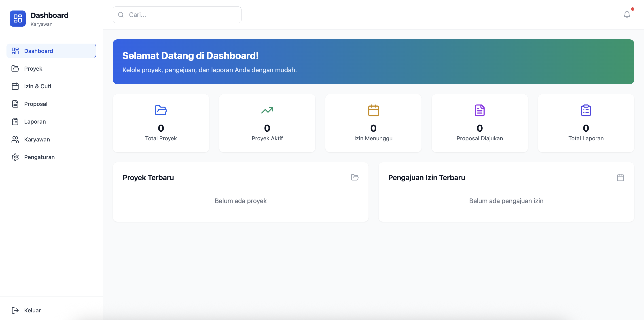Click the 'Kelola proyek, pengajuan...' banner subtitle
Viewport: 644px width, 320px height.
pos(210,70)
